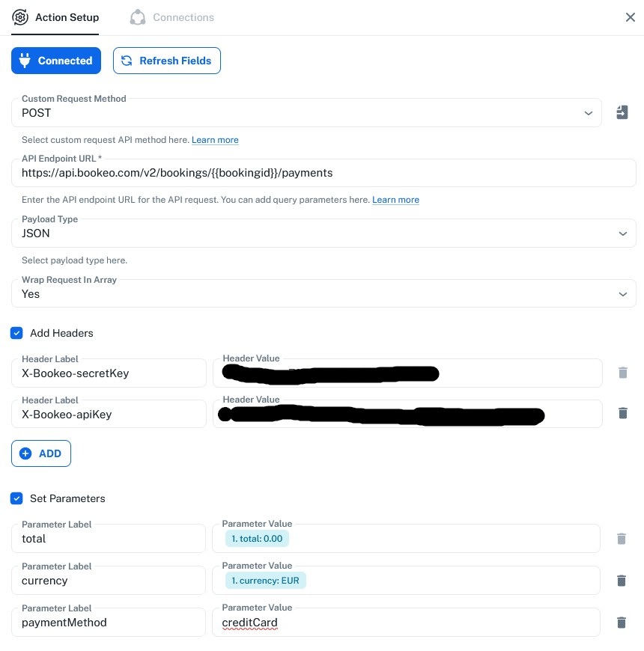Uncheck the Set Parameters checkbox

[x=16, y=498]
